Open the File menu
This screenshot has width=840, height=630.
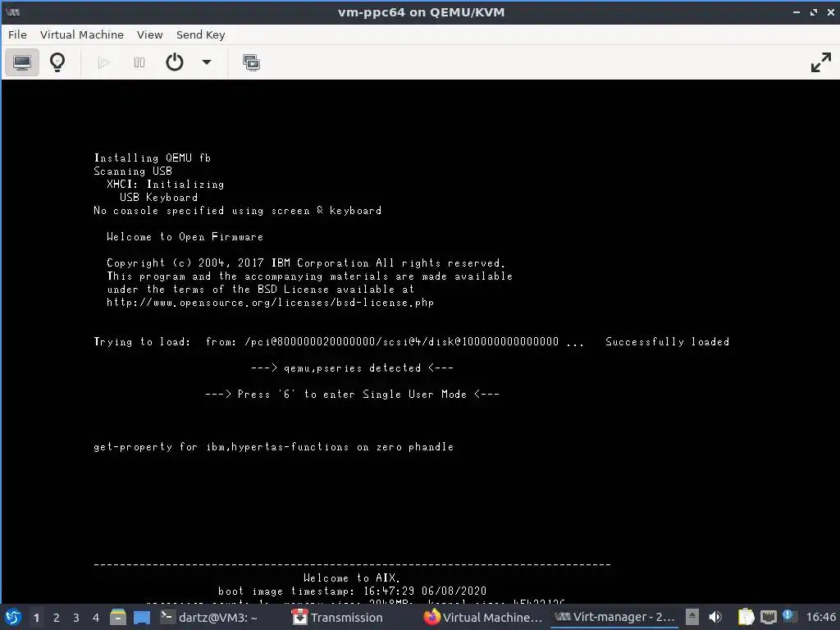point(17,34)
